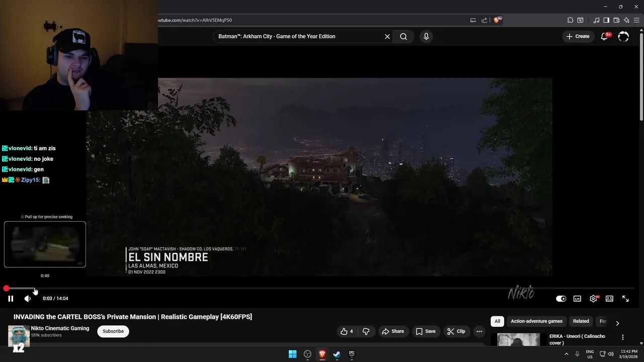
Task: View YouTube notifications bell
Action: 605,36
